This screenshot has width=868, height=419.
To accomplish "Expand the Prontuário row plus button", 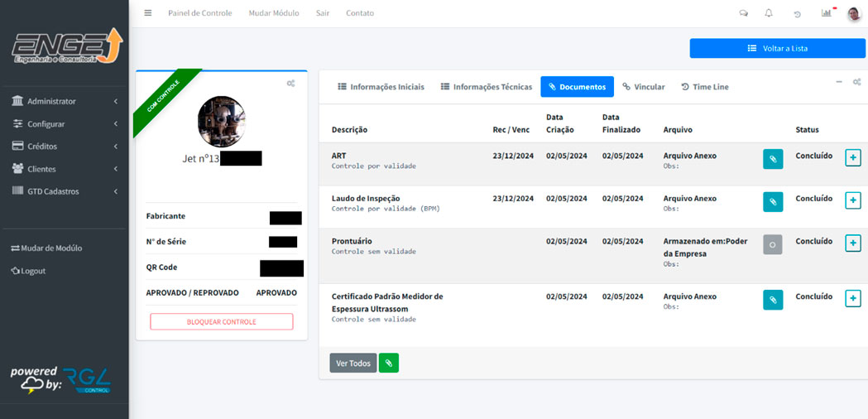I will (852, 243).
